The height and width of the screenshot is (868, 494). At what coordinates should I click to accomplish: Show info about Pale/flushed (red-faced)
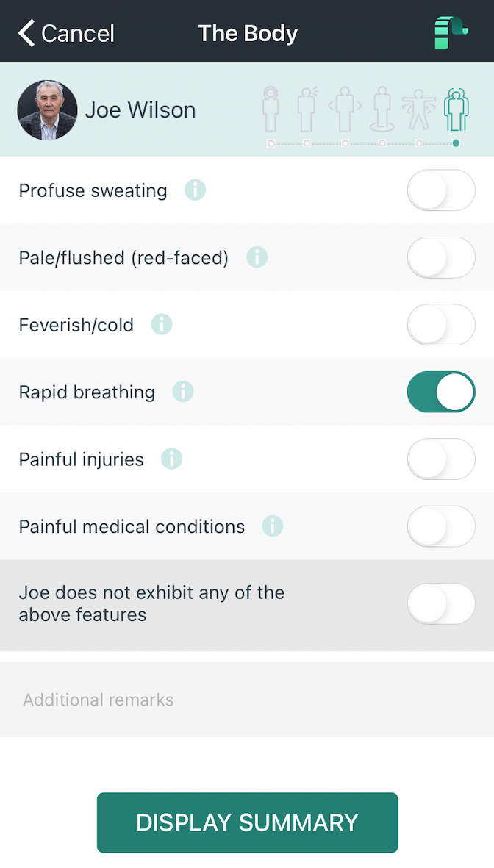coord(257,257)
